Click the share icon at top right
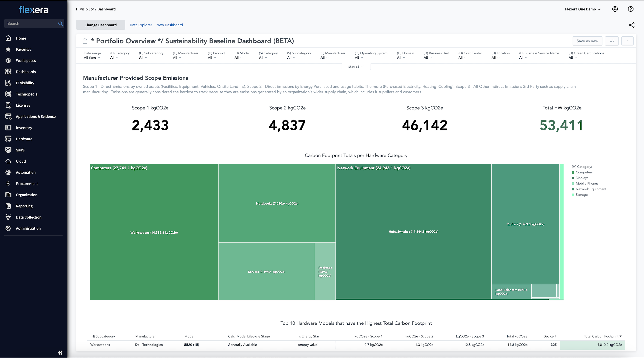The height and width of the screenshot is (358, 644). coord(632,25)
